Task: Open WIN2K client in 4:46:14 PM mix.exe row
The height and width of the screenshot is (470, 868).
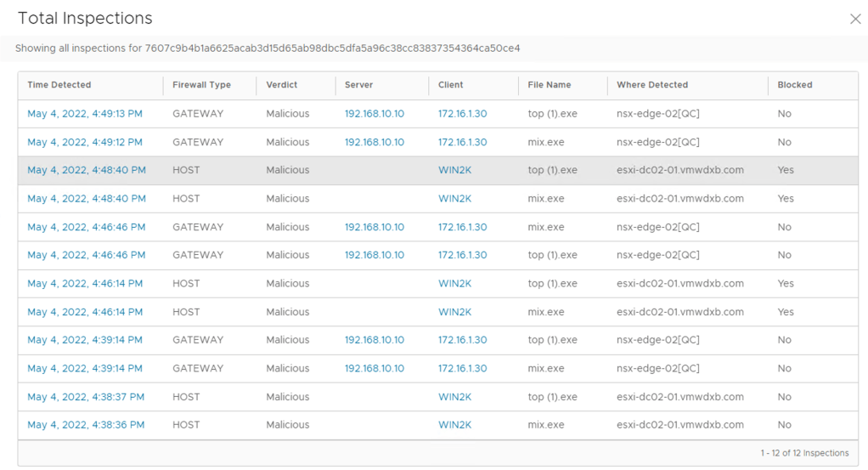Action: pyautogui.click(x=454, y=312)
